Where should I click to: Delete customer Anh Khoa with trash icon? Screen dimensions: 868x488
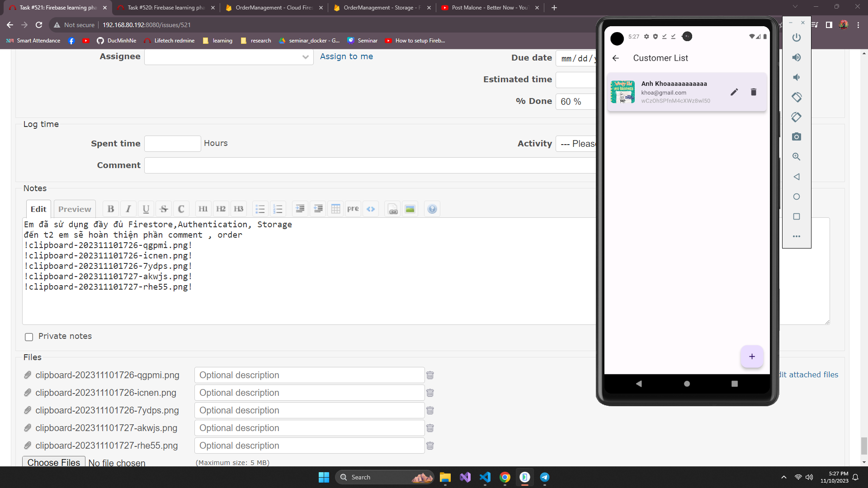(753, 92)
